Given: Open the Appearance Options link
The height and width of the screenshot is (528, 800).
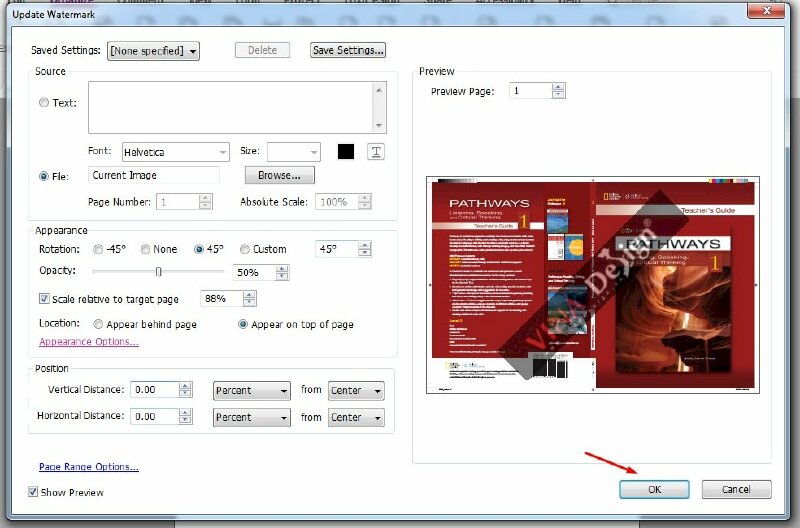Looking at the screenshot, I should (88, 342).
